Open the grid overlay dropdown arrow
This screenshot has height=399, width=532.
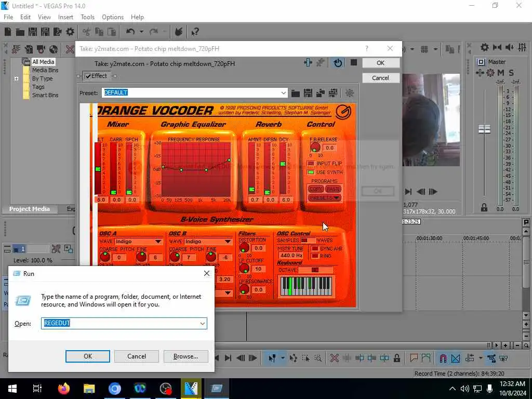(x=435, y=49)
